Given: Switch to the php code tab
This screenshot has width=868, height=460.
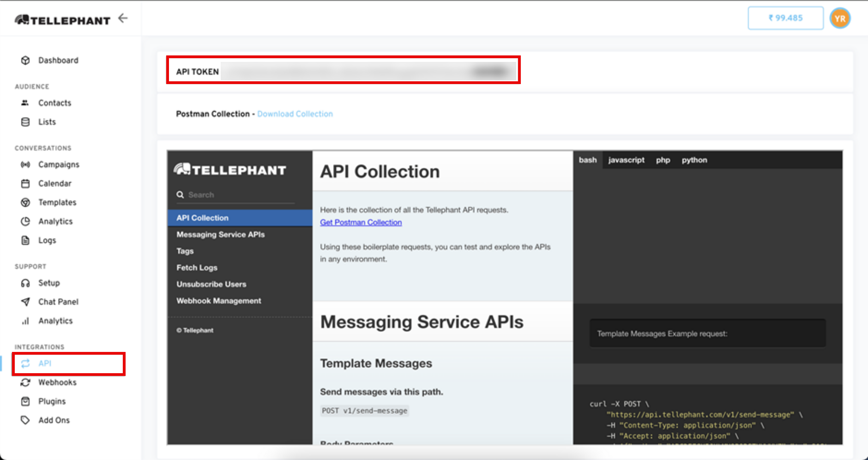Looking at the screenshot, I should click(663, 160).
